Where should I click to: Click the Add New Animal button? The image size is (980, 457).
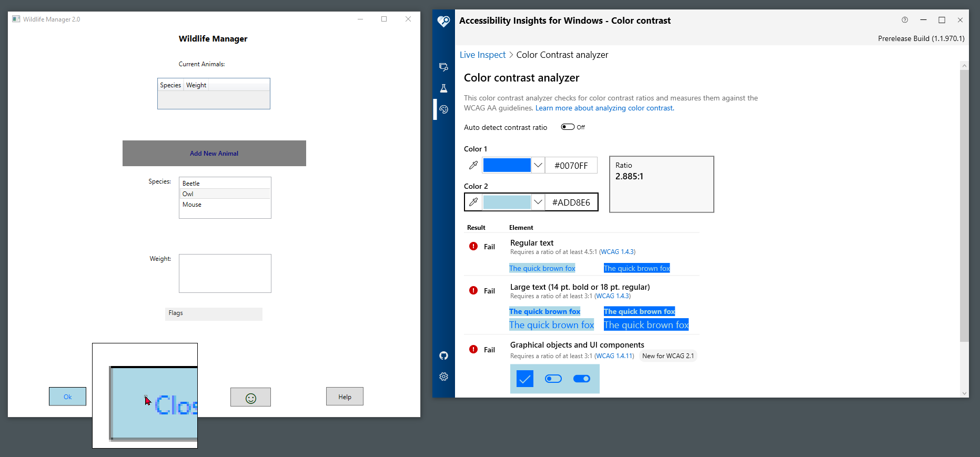[214, 153]
